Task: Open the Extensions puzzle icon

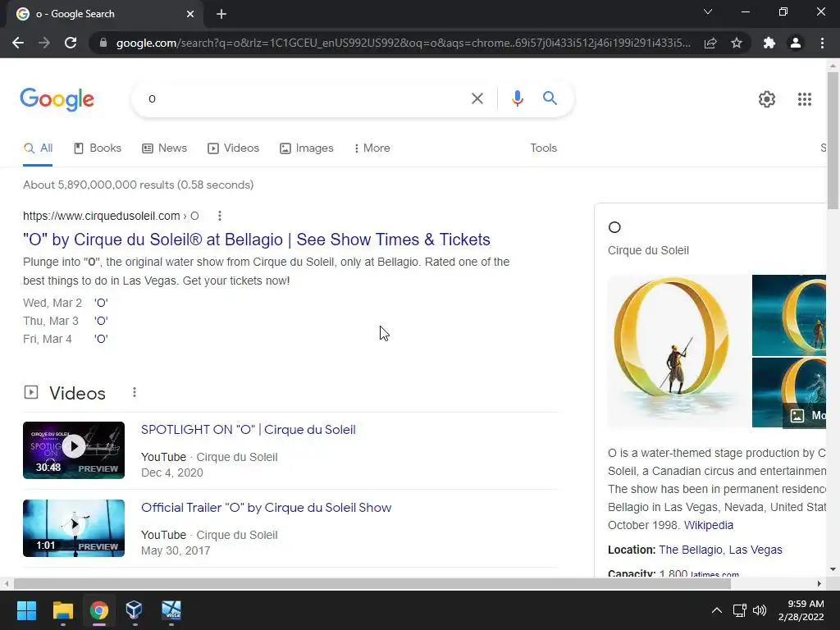Action: pos(769,43)
